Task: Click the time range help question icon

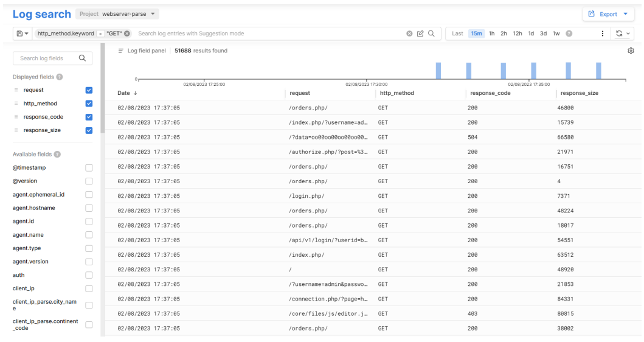Action: point(569,33)
